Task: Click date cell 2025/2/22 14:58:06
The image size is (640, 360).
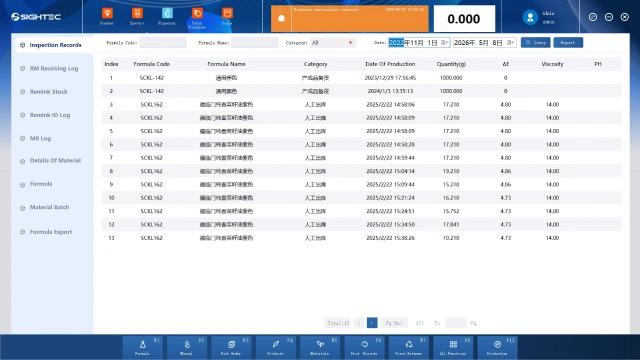Action: tap(390, 104)
